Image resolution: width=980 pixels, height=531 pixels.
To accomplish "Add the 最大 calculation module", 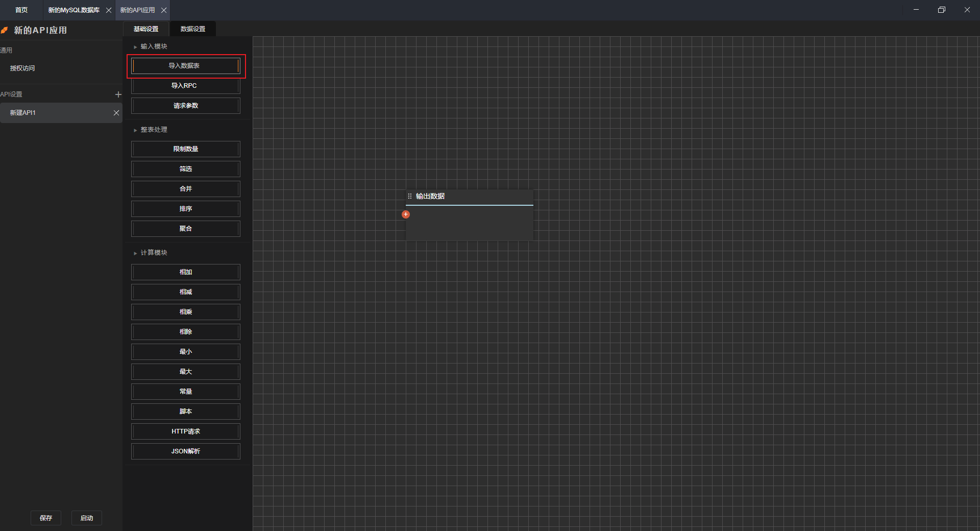I will pyautogui.click(x=186, y=372).
